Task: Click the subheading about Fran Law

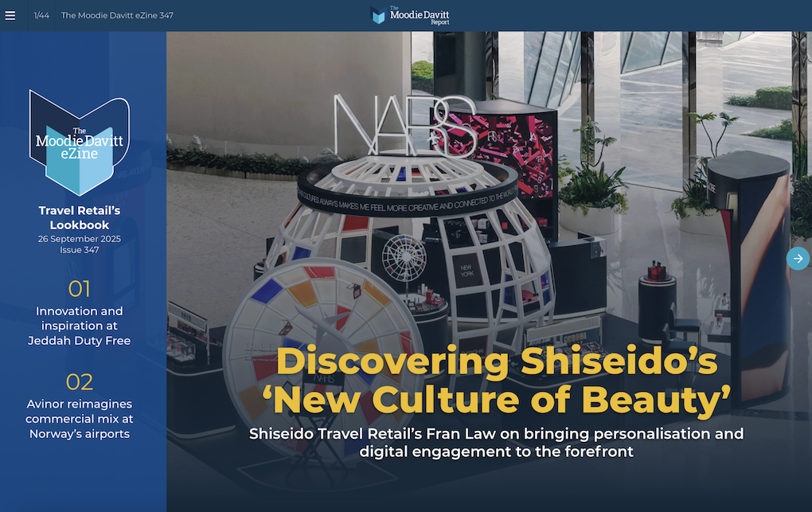Action: coord(496,443)
